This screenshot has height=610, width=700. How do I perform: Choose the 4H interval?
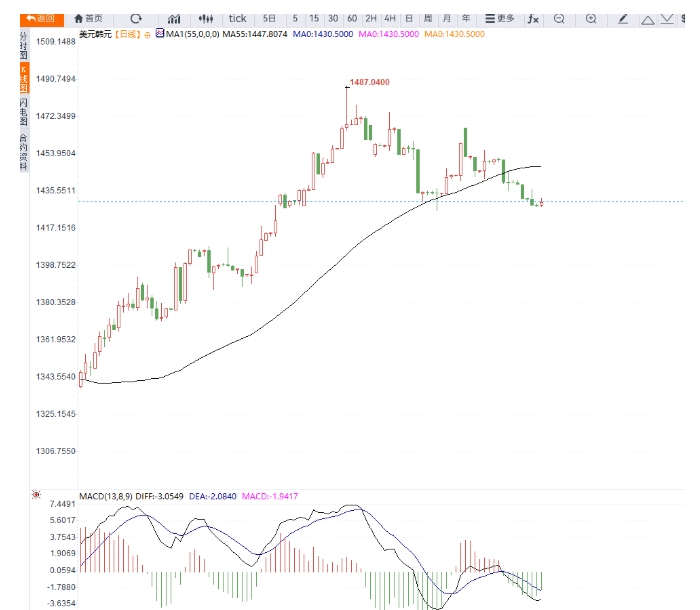tap(390, 18)
